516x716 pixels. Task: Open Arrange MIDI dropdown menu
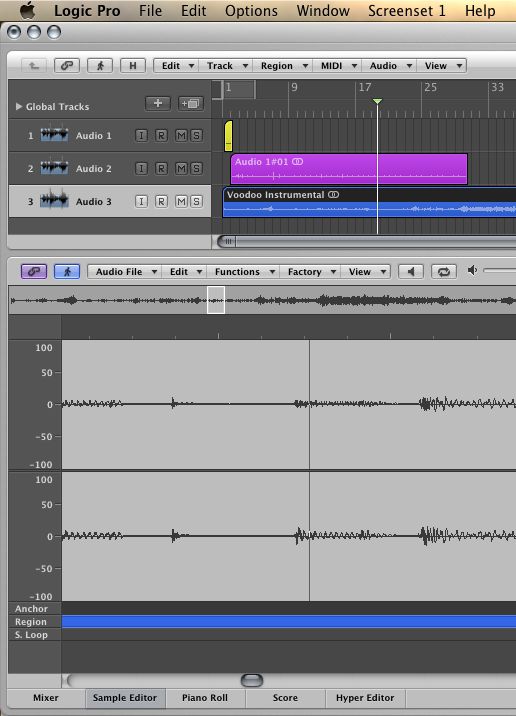click(x=337, y=66)
